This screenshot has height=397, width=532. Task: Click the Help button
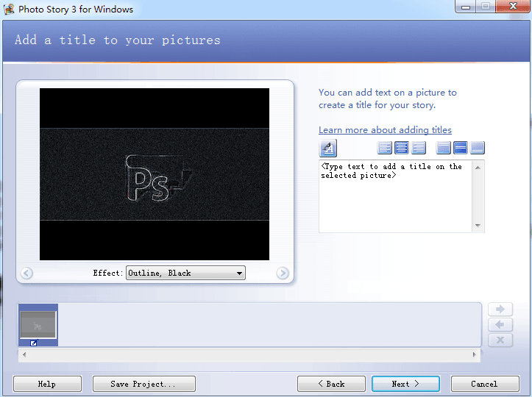point(47,384)
